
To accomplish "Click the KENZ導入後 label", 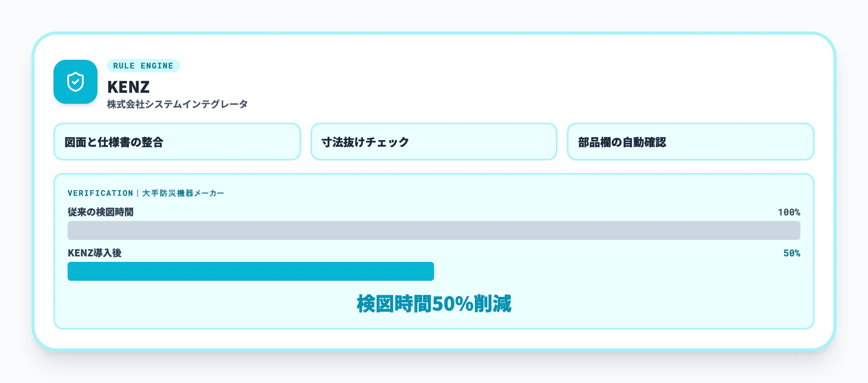I will click(x=95, y=253).
